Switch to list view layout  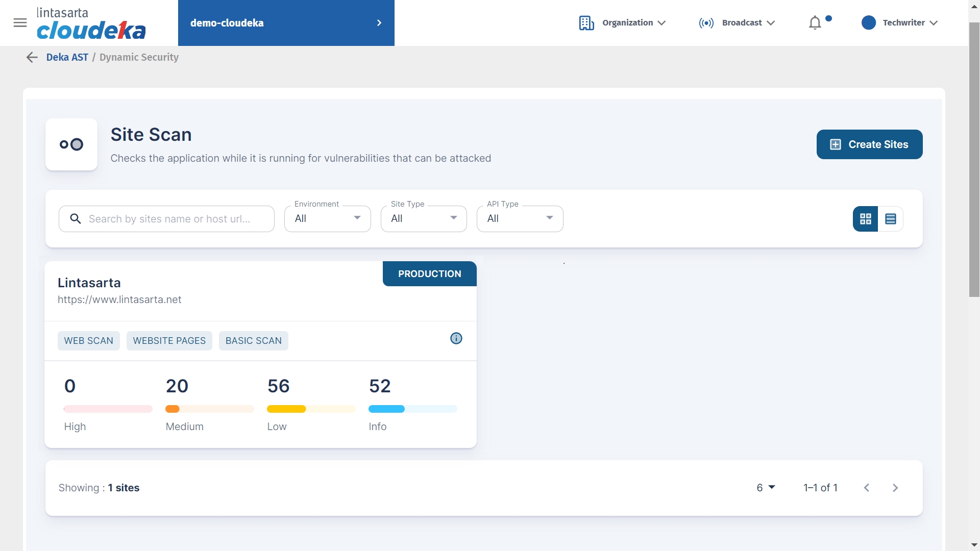[891, 219]
